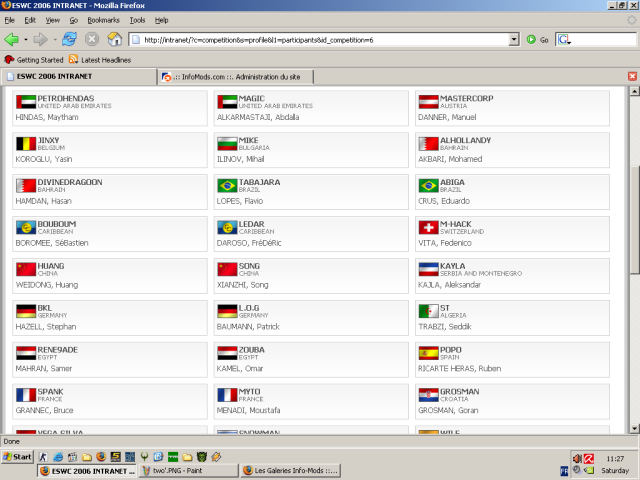Click the Stop loading icon
The height and width of the screenshot is (480, 640).
pos(92,40)
